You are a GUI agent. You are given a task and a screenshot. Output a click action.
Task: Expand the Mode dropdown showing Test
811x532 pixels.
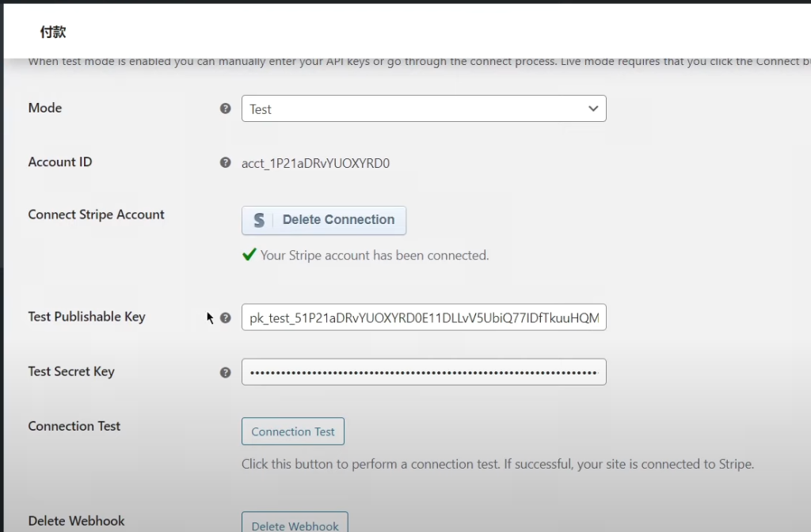[x=424, y=109]
